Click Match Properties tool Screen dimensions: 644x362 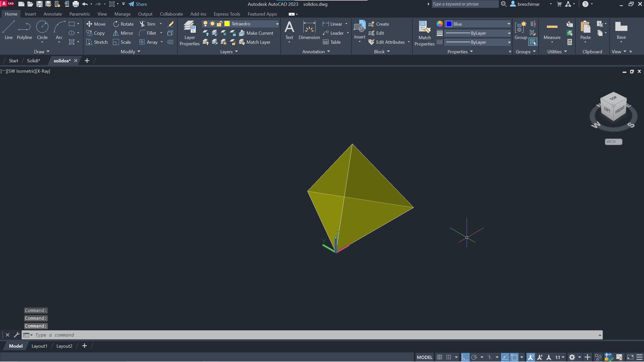pyautogui.click(x=424, y=33)
